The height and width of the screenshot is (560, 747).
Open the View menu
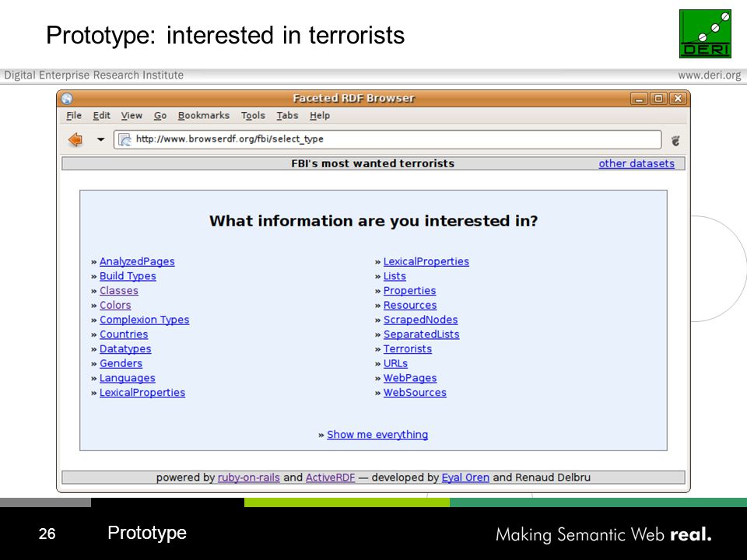click(132, 115)
